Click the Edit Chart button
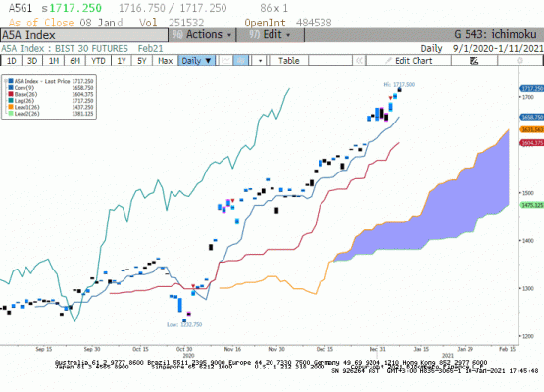The height and width of the screenshot is (392, 544). [409, 61]
